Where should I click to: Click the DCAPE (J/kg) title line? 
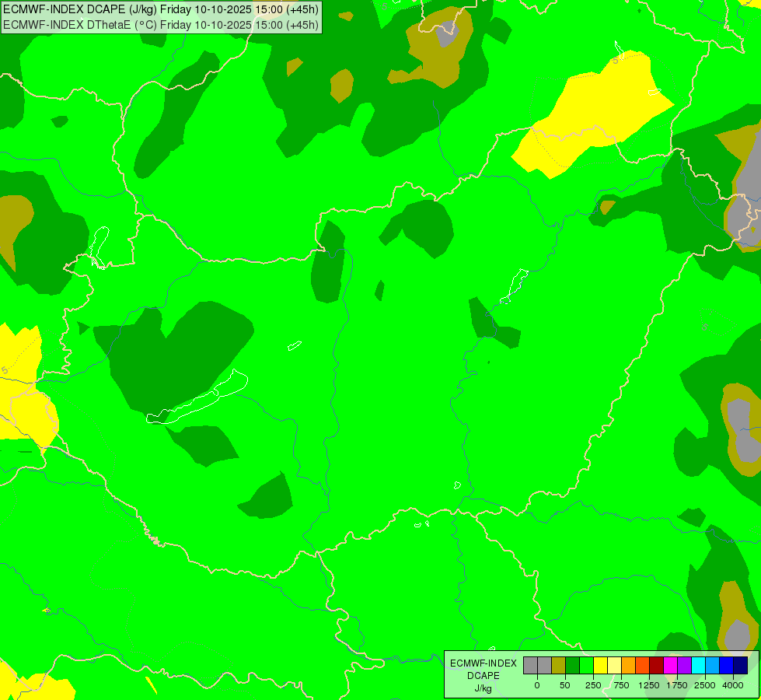(x=161, y=9)
